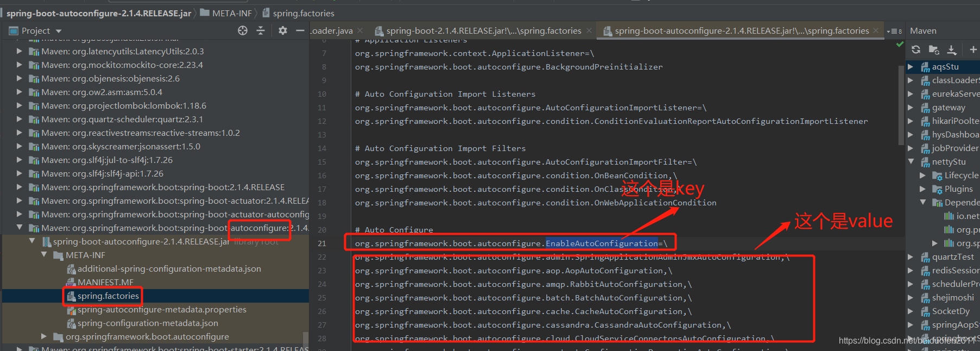
Task: Select spring.factories file in project tree
Action: [x=108, y=296]
